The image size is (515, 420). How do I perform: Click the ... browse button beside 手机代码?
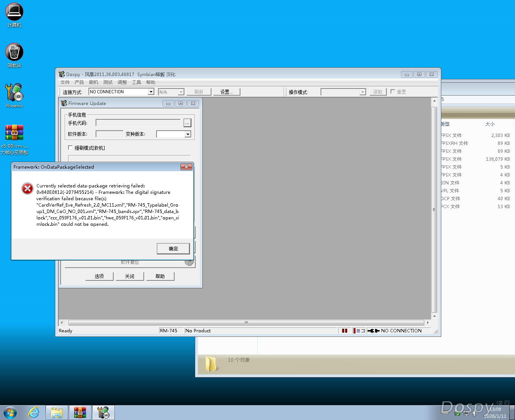(187, 123)
